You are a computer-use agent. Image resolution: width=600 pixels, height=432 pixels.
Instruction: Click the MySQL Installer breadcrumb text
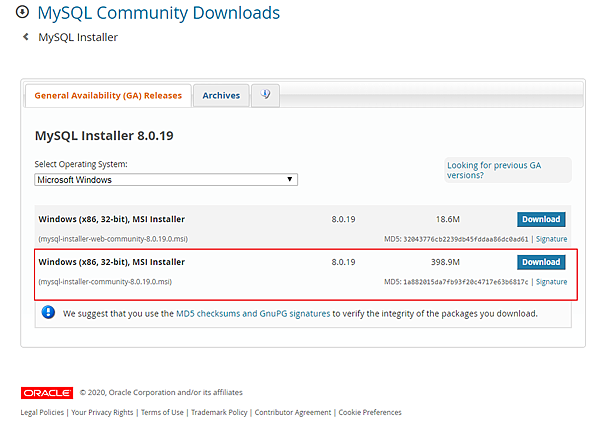(78, 37)
